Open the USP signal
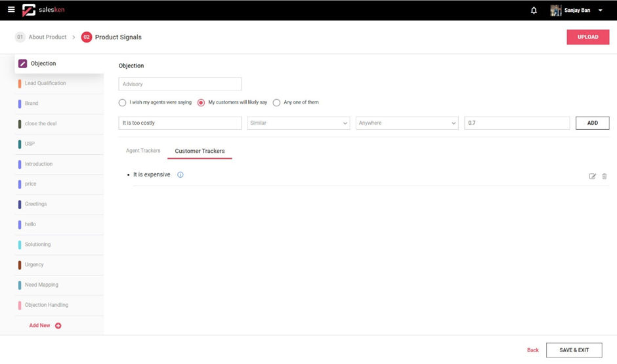 click(60, 144)
